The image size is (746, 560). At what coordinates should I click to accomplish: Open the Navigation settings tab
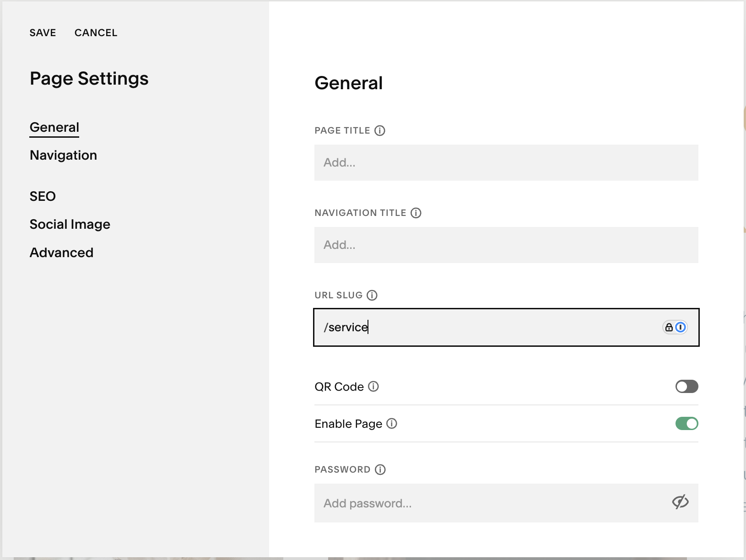pos(63,156)
